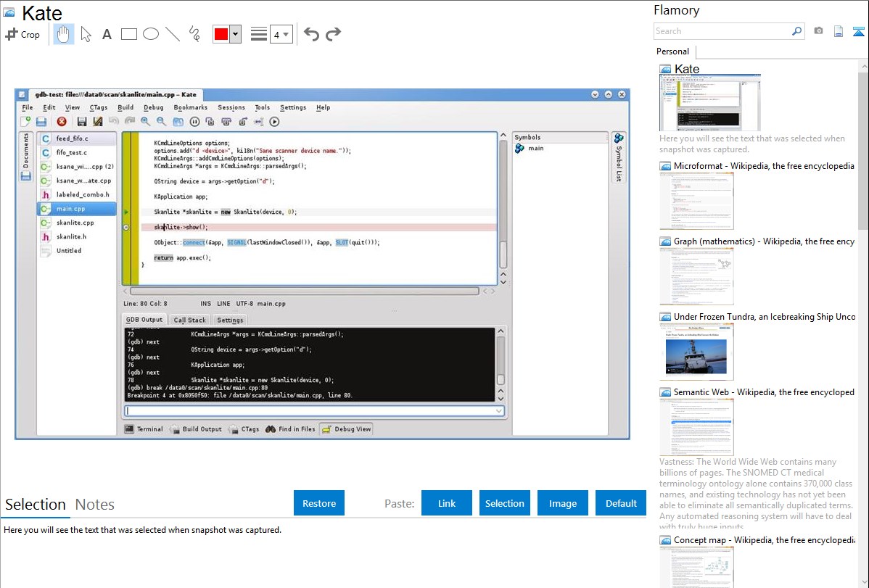Select the straight line tool

pyautogui.click(x=173, y=34)
